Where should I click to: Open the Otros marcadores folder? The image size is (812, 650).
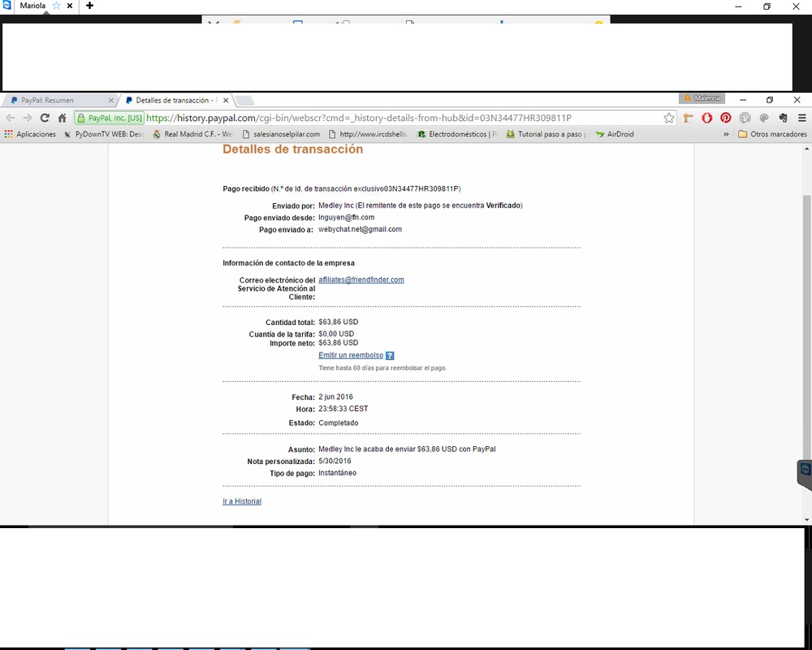(772, 134)
